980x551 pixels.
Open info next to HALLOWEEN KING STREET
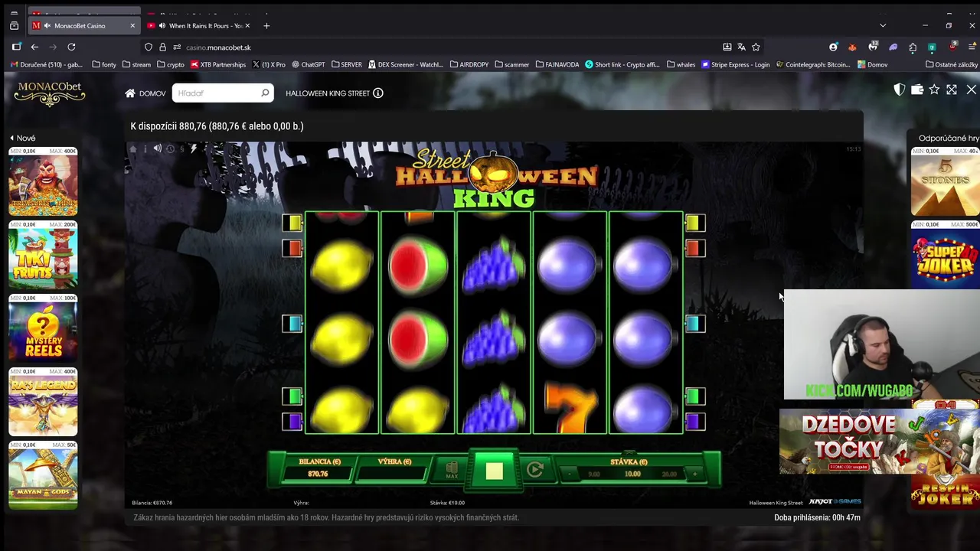pos(377,93)
